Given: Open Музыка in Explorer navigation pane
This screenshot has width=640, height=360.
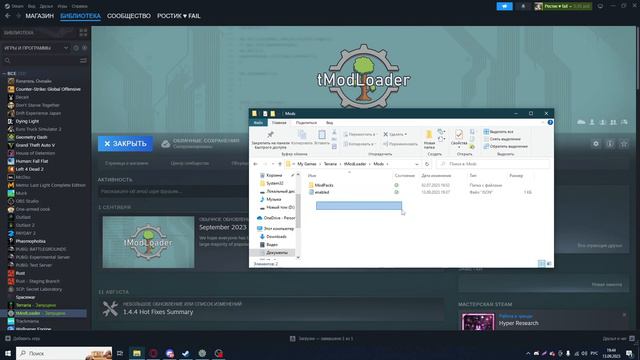Looking at the screenshot, I should pos(273,199).
